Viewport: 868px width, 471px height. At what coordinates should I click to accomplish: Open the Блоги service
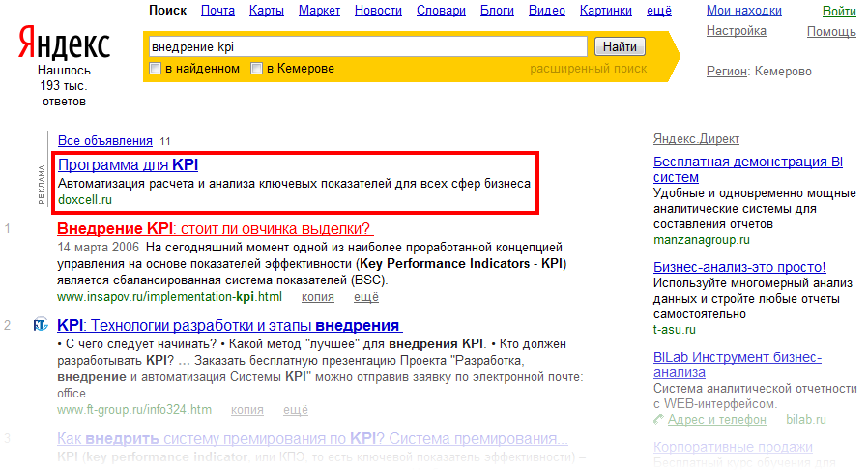[x=497, y=10]
